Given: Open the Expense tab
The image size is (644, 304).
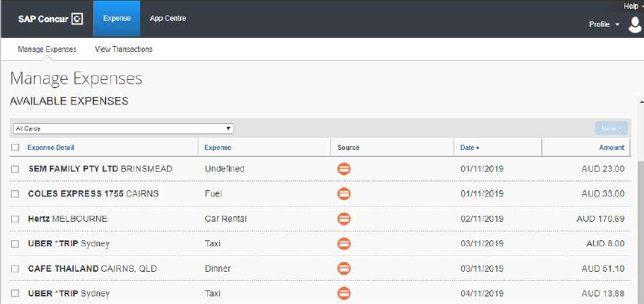Looking at the screenshot, I should [x=117, y=19].
